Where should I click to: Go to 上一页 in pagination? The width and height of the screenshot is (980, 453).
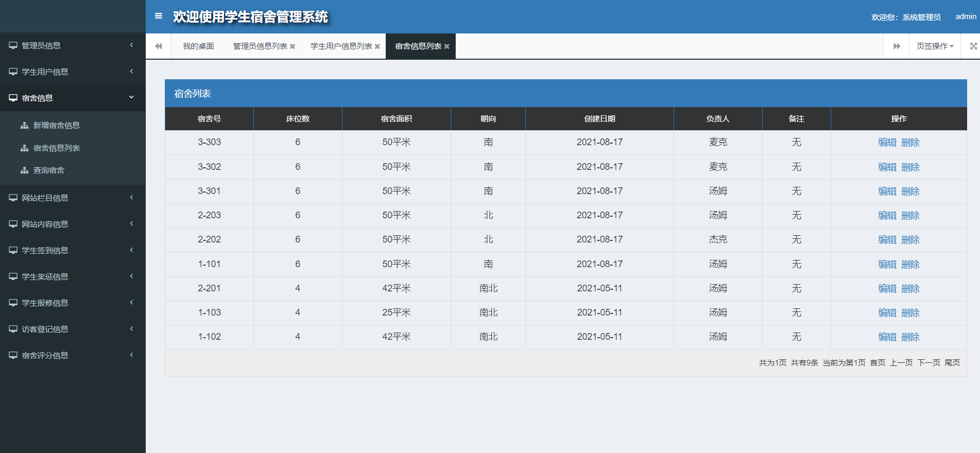901,363
